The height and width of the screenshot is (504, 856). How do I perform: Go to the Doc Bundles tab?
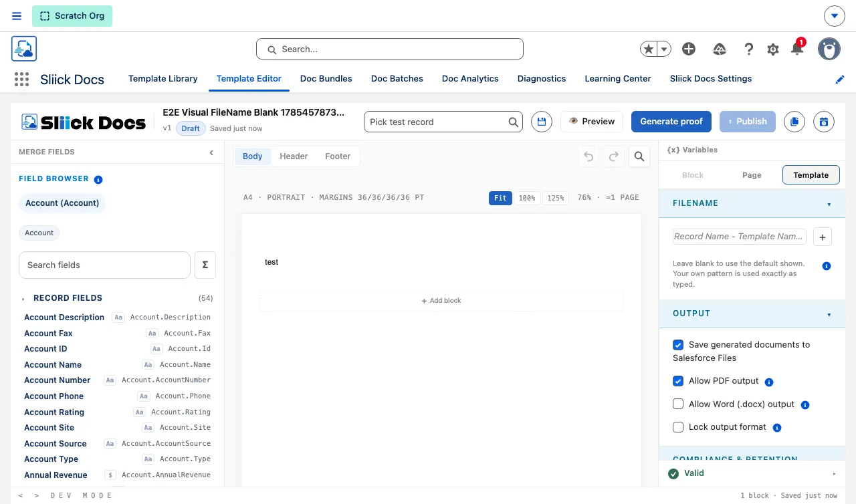326,78
